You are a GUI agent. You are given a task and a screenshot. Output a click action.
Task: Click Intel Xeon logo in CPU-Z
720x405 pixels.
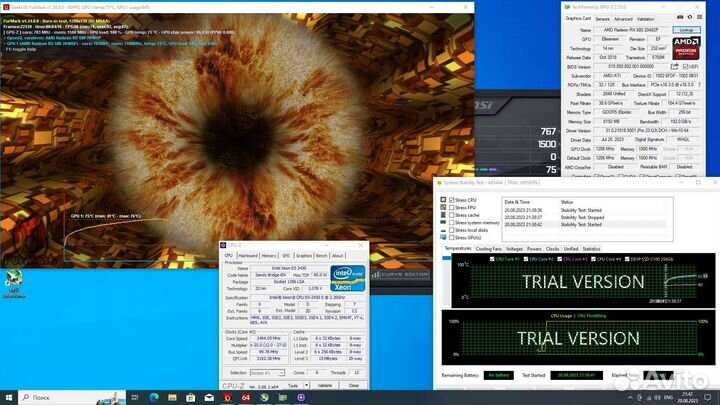[x=348, y=278]
